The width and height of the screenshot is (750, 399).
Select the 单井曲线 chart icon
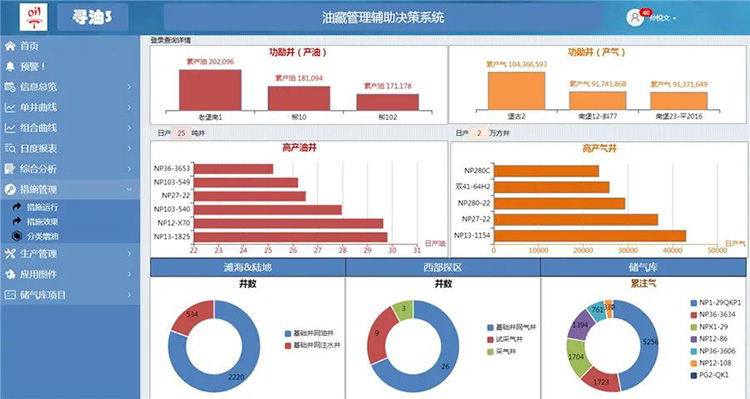tap(10, 107)
